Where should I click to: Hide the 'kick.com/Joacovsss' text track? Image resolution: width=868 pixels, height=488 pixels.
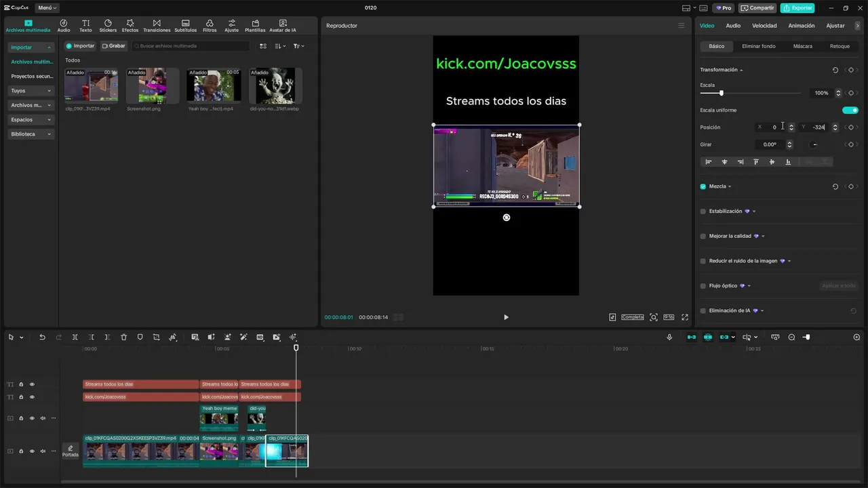tap(32, 396)
